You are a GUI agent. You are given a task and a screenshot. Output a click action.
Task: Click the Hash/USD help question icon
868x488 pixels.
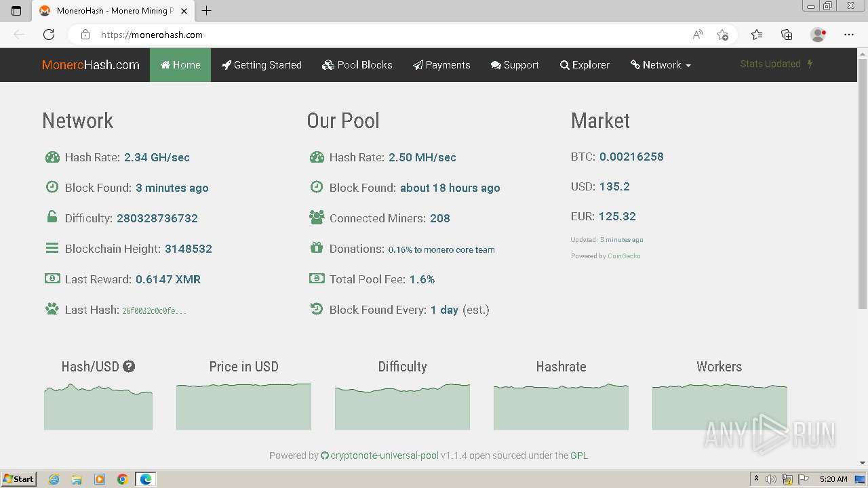[129, 367]
